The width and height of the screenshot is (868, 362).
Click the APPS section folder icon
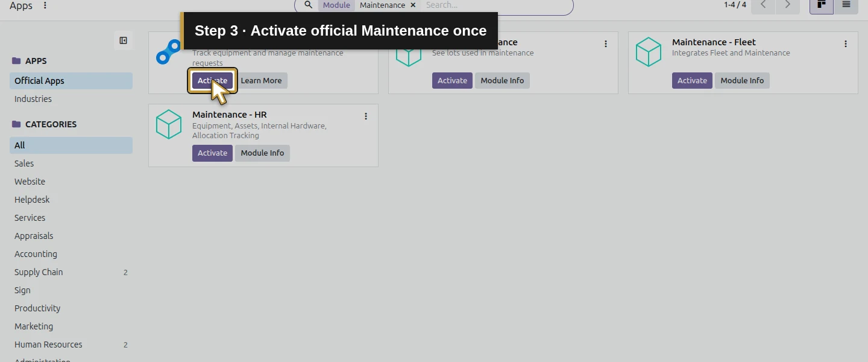[16, 61]
